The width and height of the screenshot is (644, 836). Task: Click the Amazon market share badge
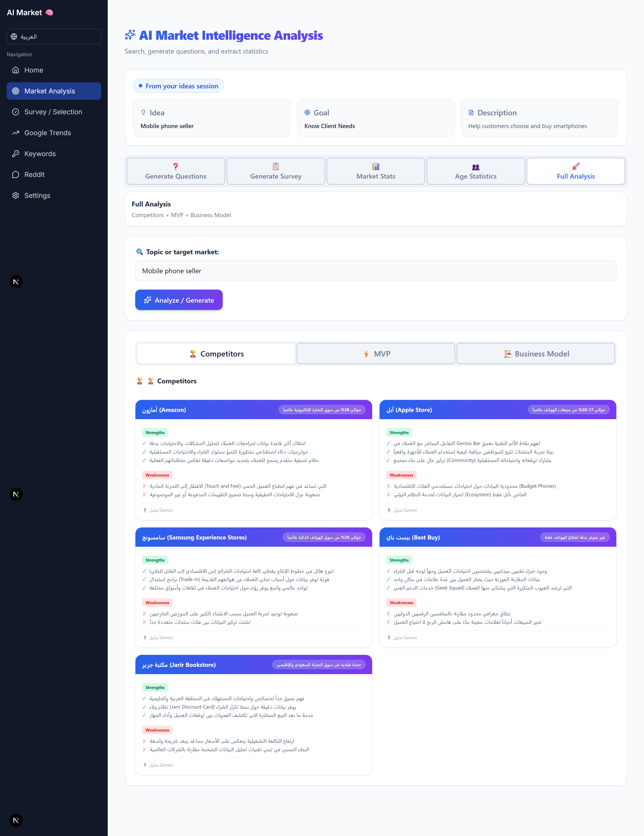pos(322,410)
